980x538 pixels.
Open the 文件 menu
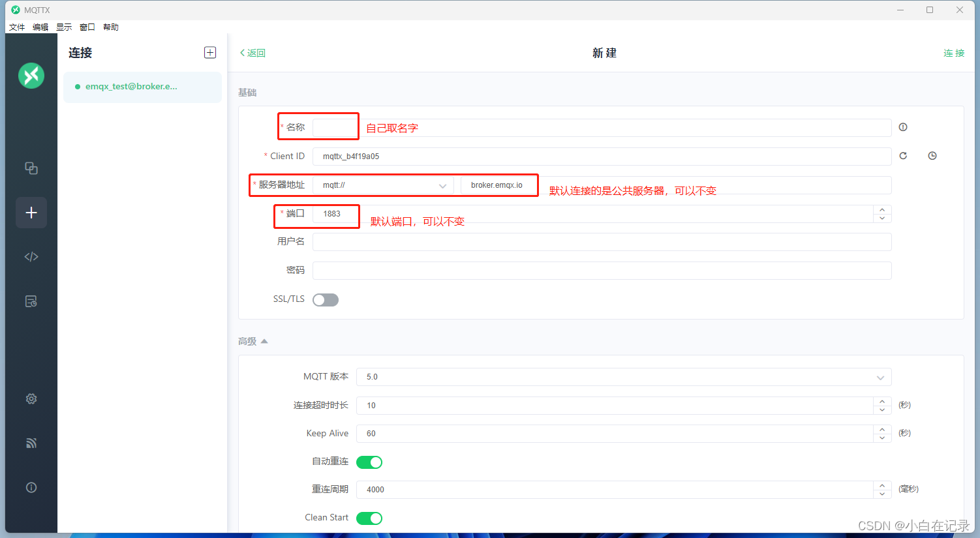click(17, 27)
